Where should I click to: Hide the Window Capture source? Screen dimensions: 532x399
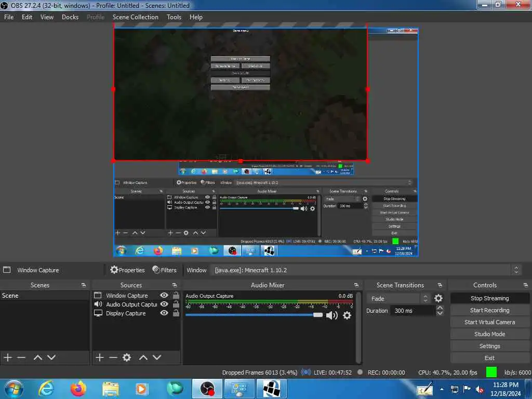click(x=164, y=296)
